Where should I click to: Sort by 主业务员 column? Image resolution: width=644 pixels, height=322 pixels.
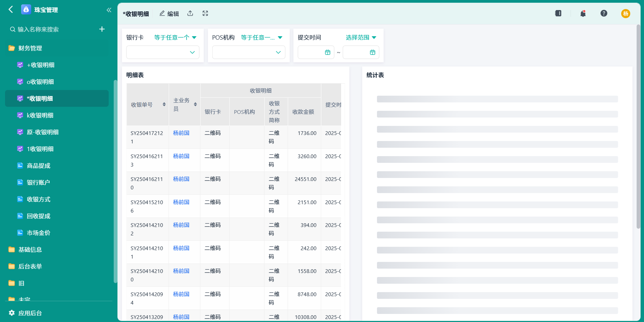click(x=195, y=104)
